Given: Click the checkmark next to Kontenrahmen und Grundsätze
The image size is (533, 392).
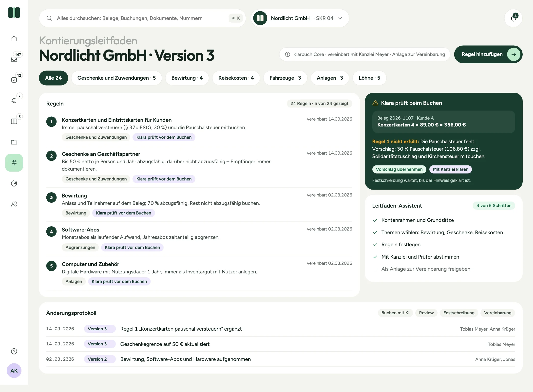Looking at the screenshot, I should [375, 220].
